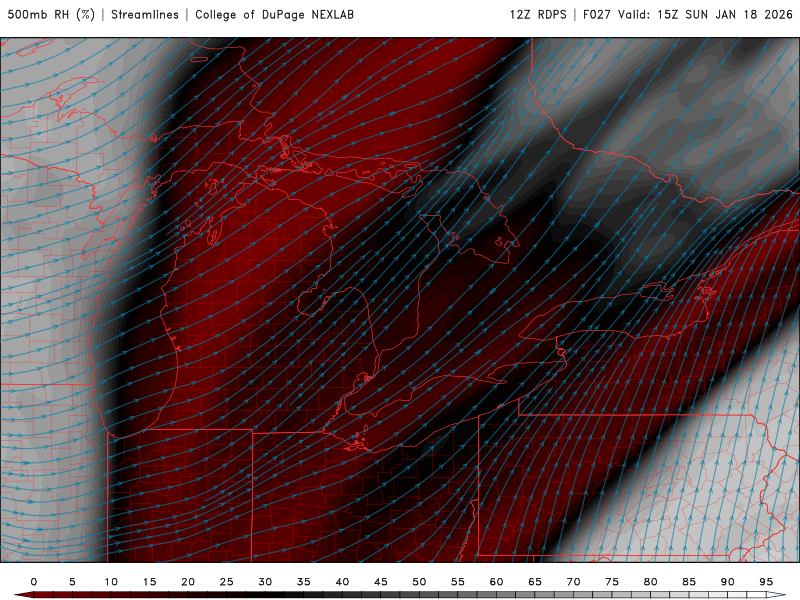The width and height of the screenshot is (800, 600).
Task: Click the '45' colorbar scale label
Action: coord(381,582)
